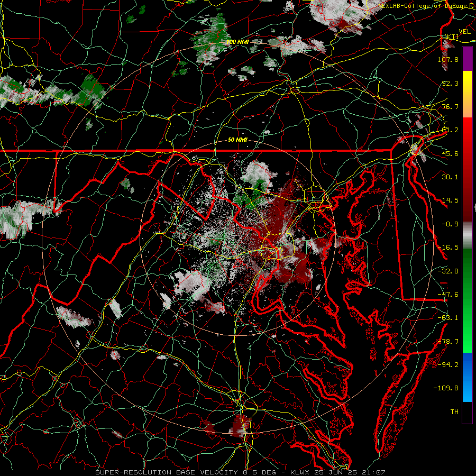Image resolution: width=476 pixels, height=476 pixels.
Task: Click the -16.5 legend value
Action: point(448,248)
